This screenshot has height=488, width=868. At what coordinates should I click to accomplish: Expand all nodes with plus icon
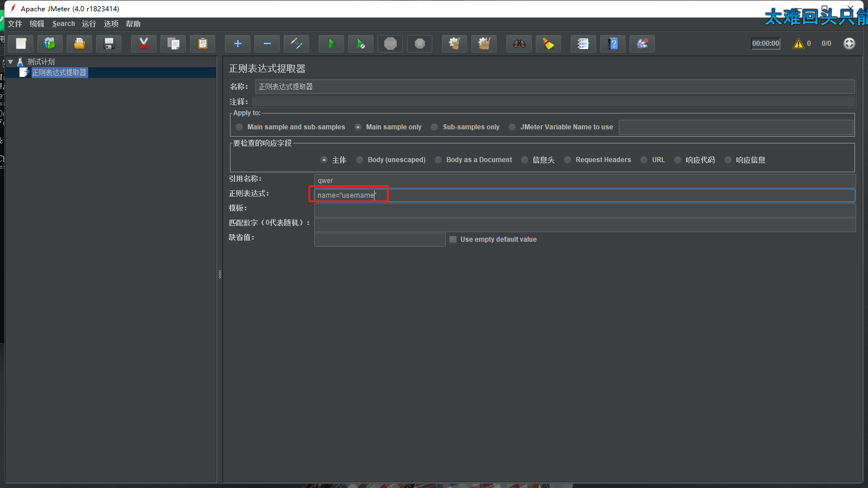coord(238,43)
